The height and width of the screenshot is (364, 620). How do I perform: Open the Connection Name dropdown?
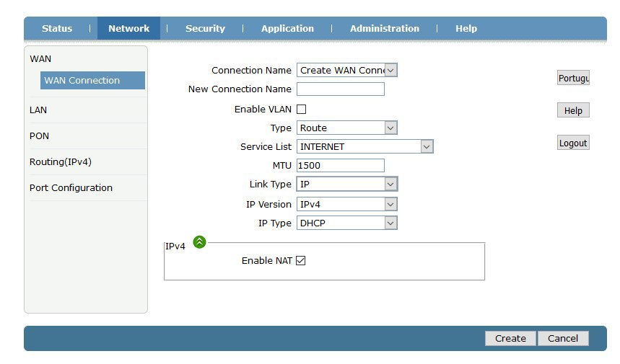coord(346,70)
